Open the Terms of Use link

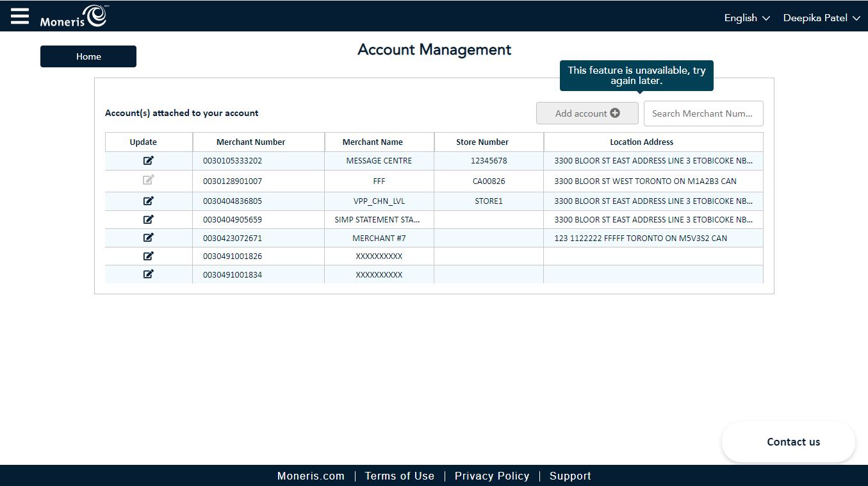(399, 476)
